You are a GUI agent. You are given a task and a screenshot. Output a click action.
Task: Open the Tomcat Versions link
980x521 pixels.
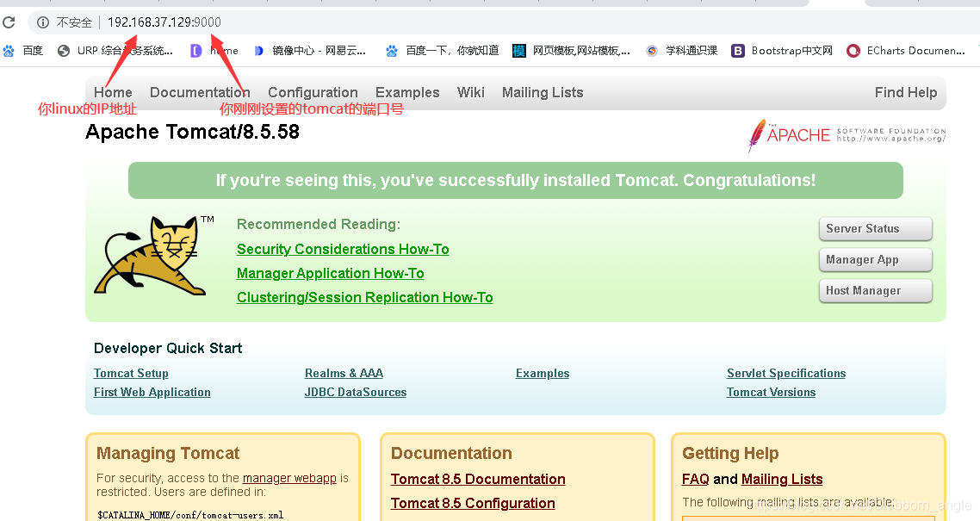772,393
